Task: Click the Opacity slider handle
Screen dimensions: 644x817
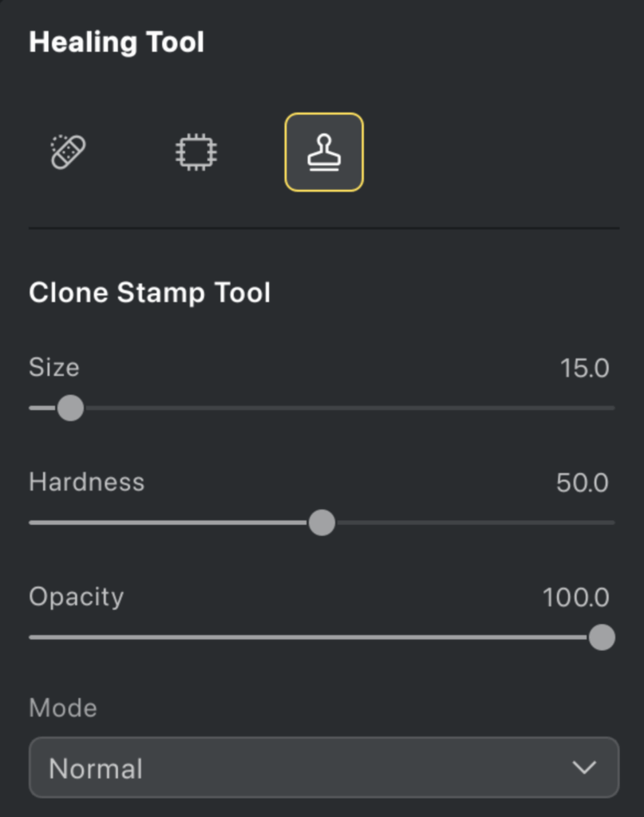Action: click(603, 637)
